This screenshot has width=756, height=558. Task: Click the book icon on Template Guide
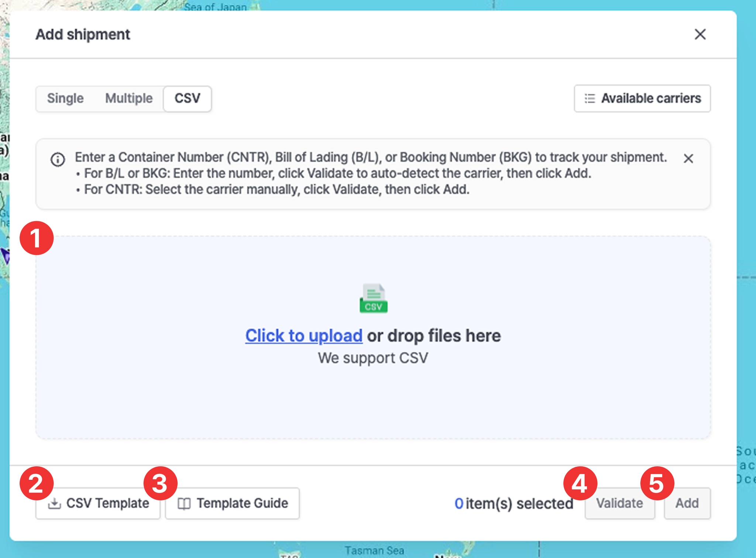[x=184, y=503]
